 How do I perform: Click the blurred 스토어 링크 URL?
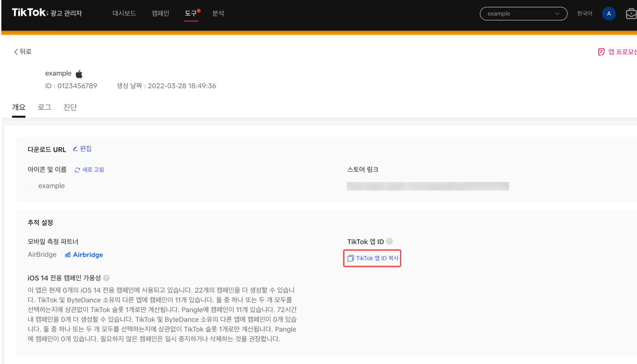click(x=428, y=186)
